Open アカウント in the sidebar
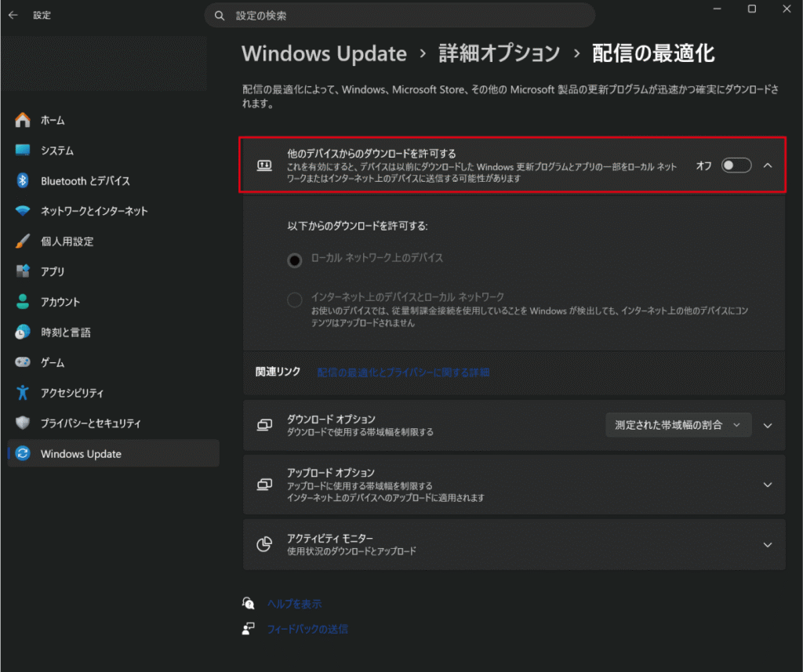The width and height of the screenshot is (803, 672). point(60,302)
